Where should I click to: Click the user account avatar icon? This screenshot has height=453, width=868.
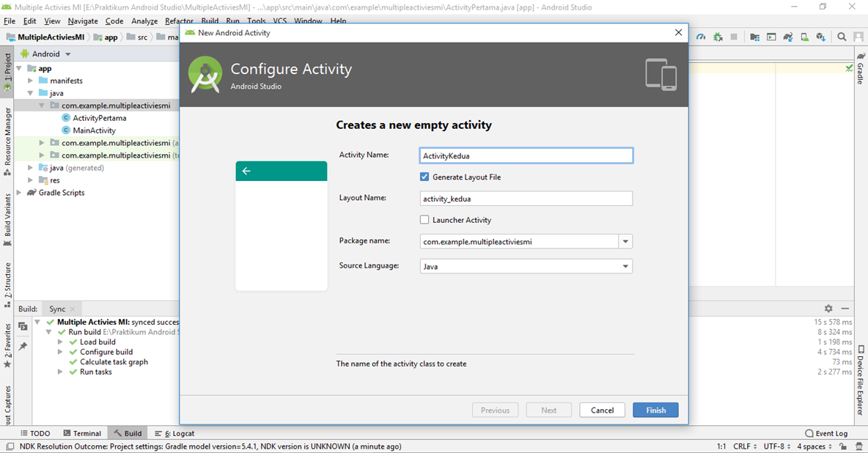pos(858,37)
